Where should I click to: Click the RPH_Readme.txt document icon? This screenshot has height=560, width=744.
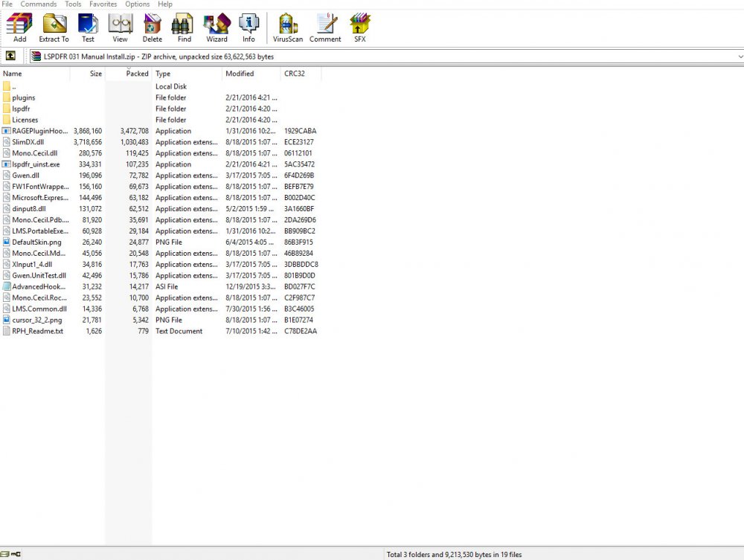pyautogui.click(x=6, y=331)
